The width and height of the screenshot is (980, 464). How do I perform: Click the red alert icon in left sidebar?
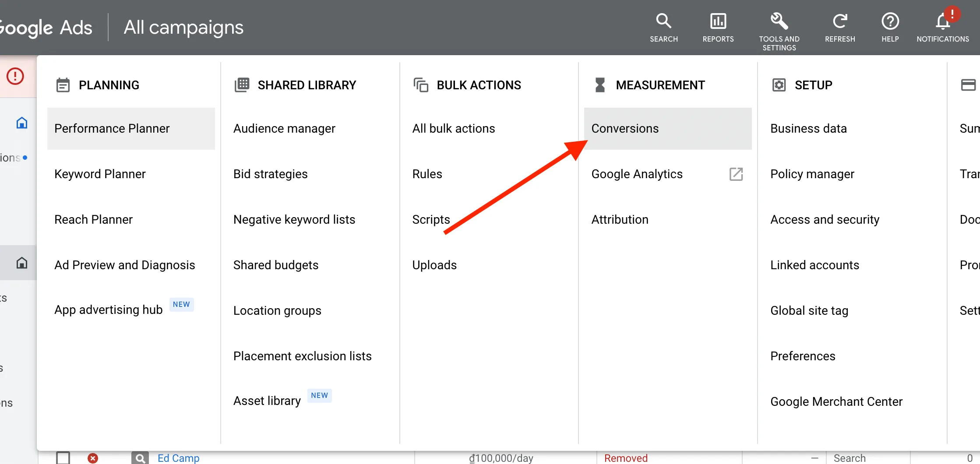tap(15, 76)
